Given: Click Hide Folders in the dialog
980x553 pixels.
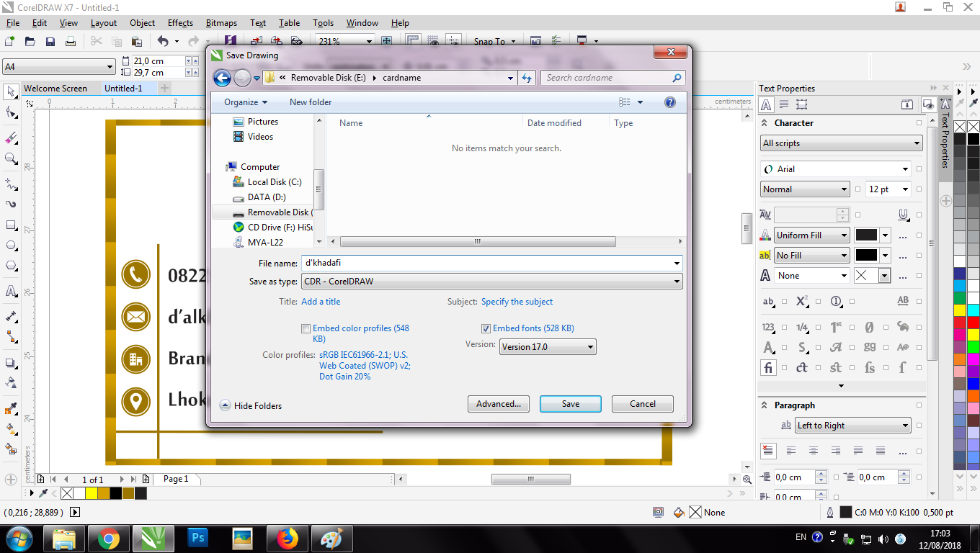Looking at the screenshot, I should tap(251, 406).
